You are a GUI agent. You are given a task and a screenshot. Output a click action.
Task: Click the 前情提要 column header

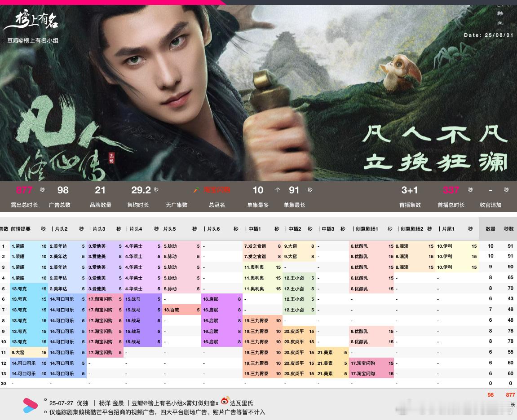pos(21,228)
